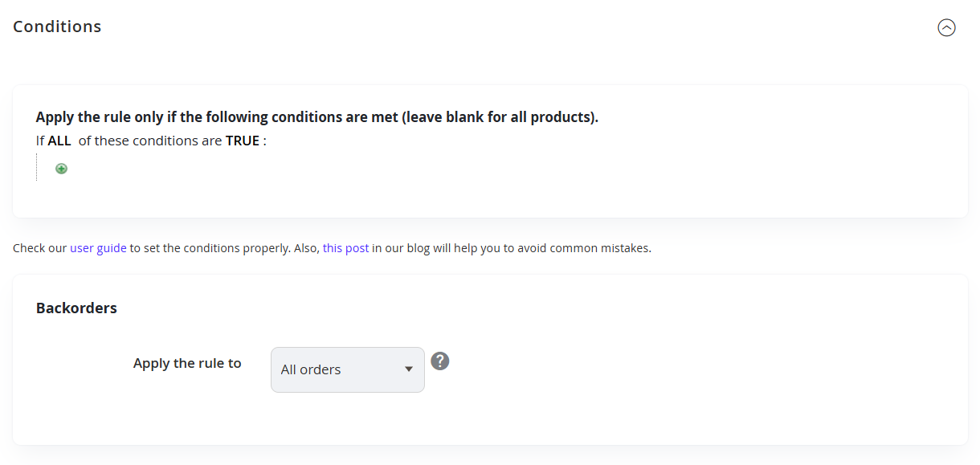Show help tooltip next to All orders

pyautogui.click(x=440, y=361)
